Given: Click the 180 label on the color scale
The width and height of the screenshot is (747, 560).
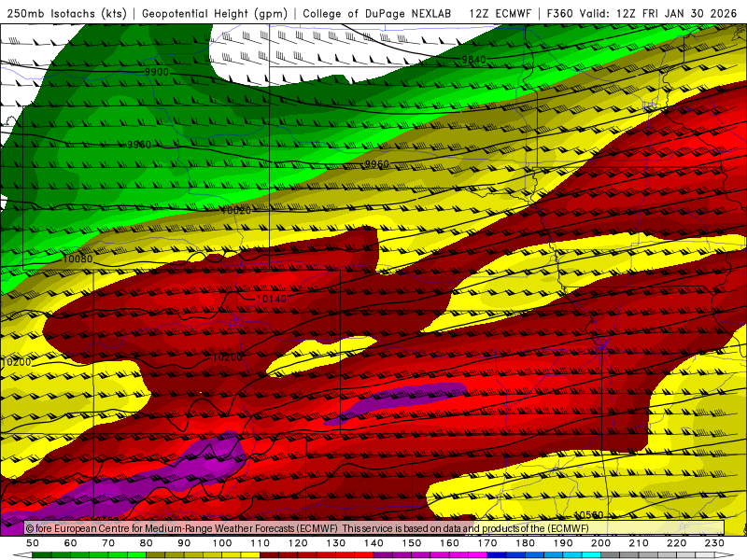Looking at the screenshot, I should click(x=525, y=543).
